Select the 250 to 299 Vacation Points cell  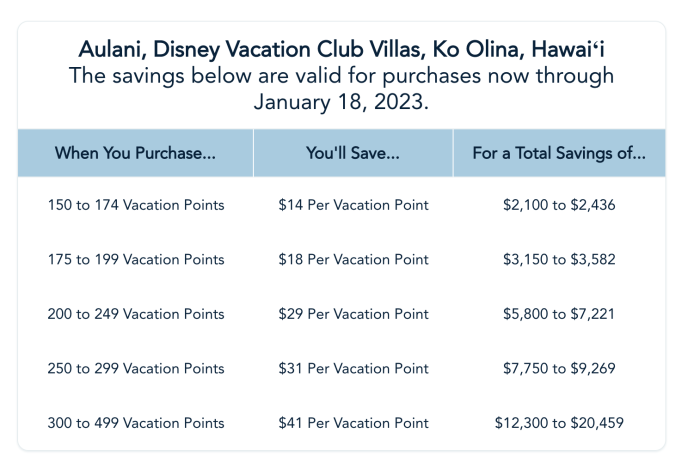(136, 368)
